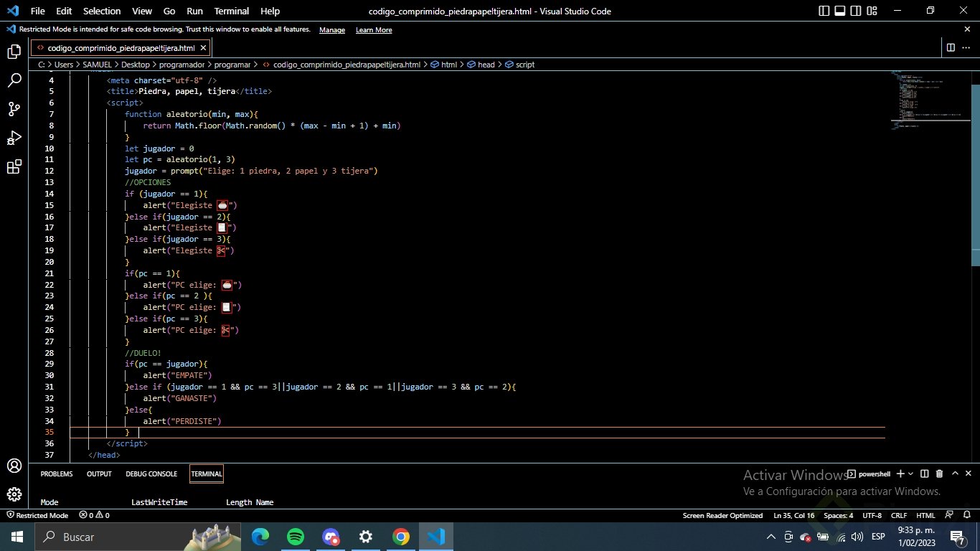Open editor More Actions ellipsis

pos(966,47)
